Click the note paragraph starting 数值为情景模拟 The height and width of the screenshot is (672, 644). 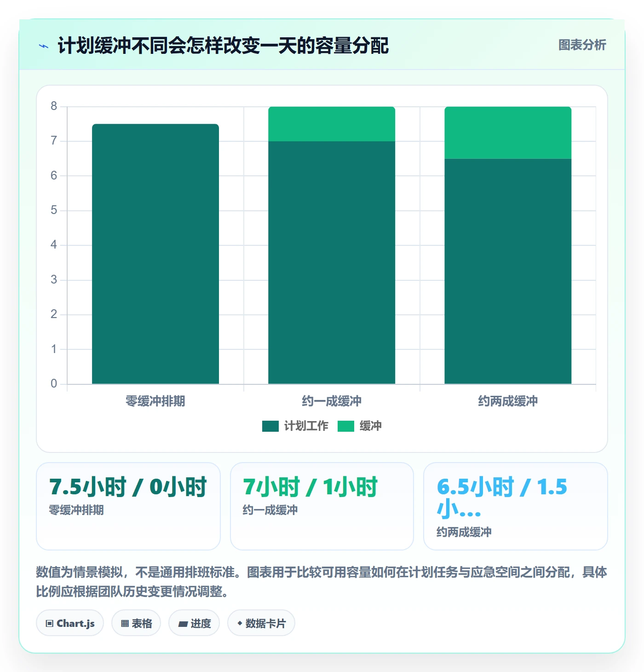click(x=322, y=582)
